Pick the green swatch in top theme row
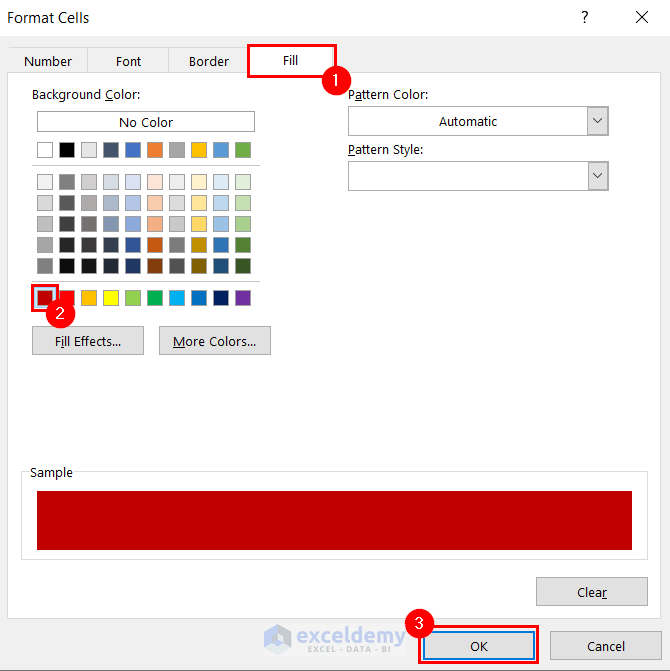 243,150
